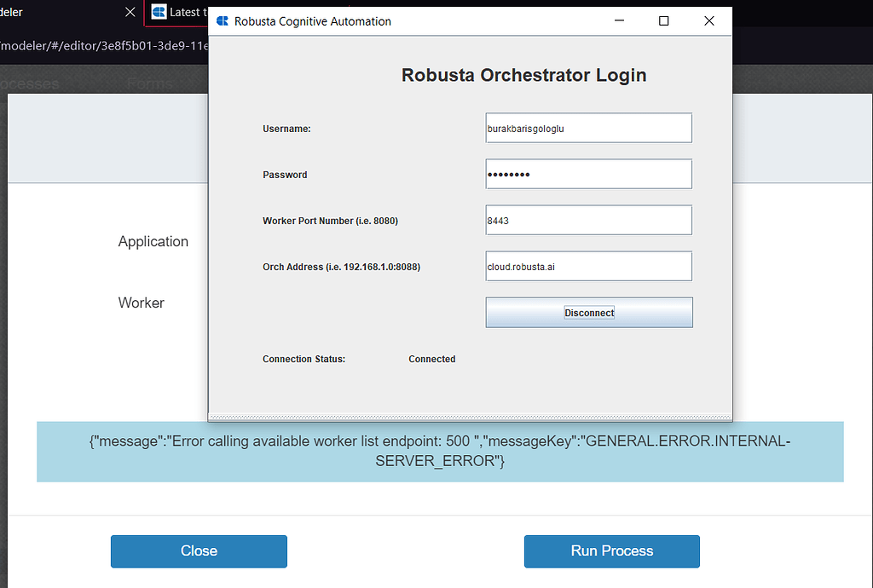The width and height of the screenshot is (873, 588).
Task: Click the Username label text
Action: click(x=286, y=129)
